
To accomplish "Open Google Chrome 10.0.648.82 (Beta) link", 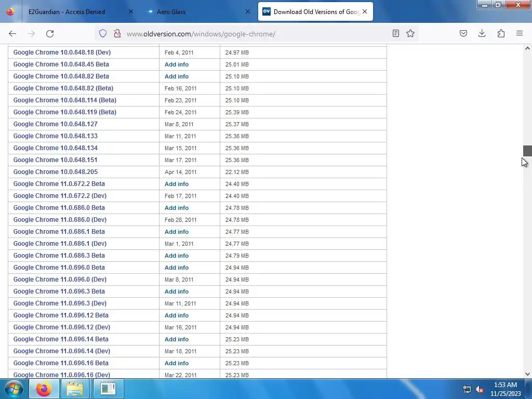I will tap(63, 88).
